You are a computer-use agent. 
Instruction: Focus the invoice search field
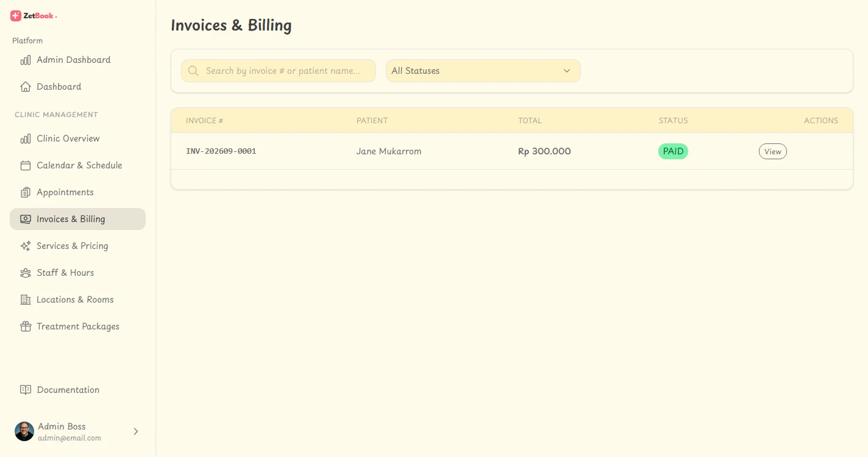click(279, 71)
